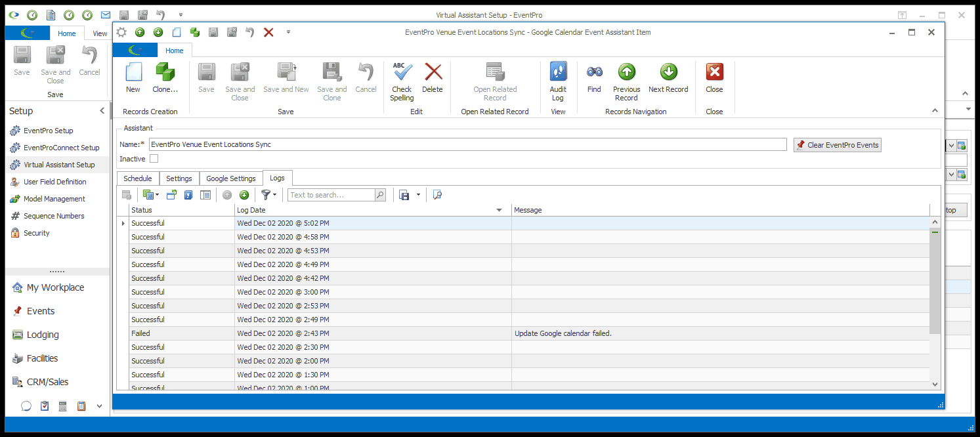
Task: Collapse the Setup navigation pane
Action: (x=102, y=111)
